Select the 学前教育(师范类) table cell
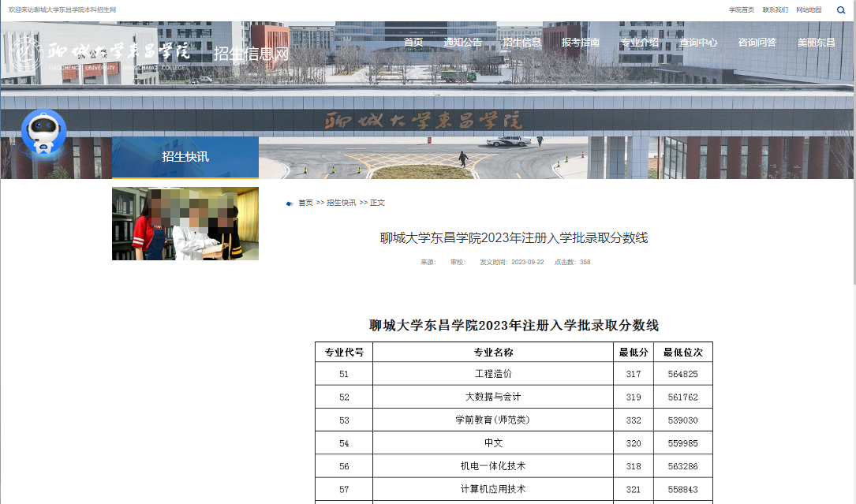This screenshot has height=504, width=856. tap(493, 420)
